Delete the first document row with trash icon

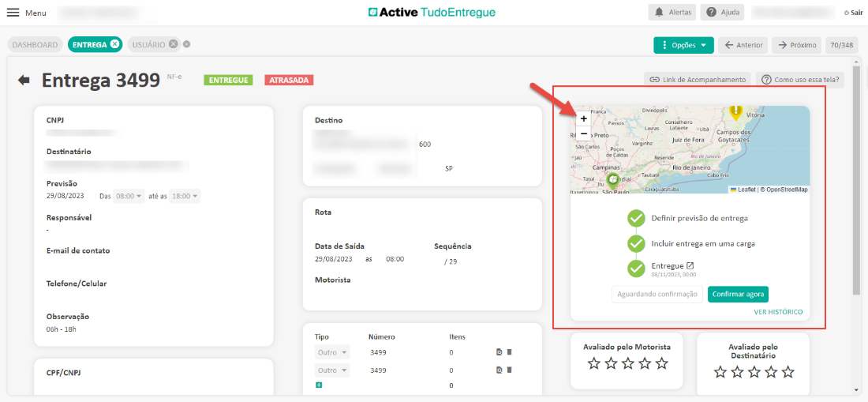click(x=509, y=351)
